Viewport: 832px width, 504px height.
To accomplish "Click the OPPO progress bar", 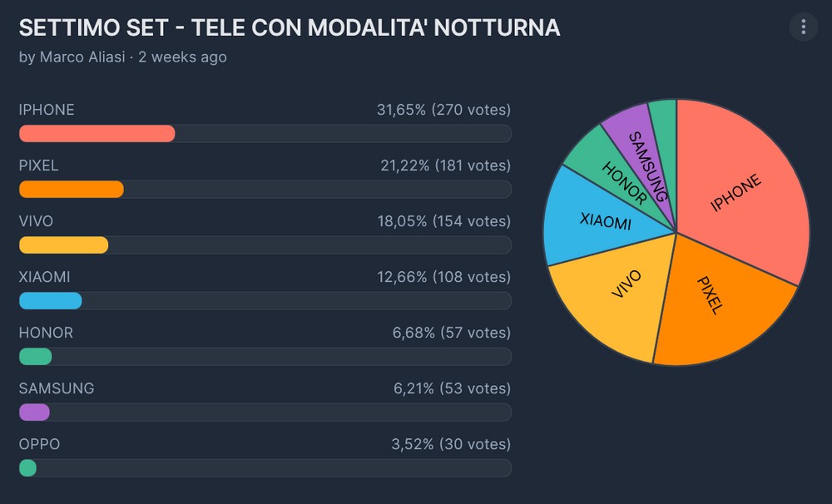I will pos(28,468).
